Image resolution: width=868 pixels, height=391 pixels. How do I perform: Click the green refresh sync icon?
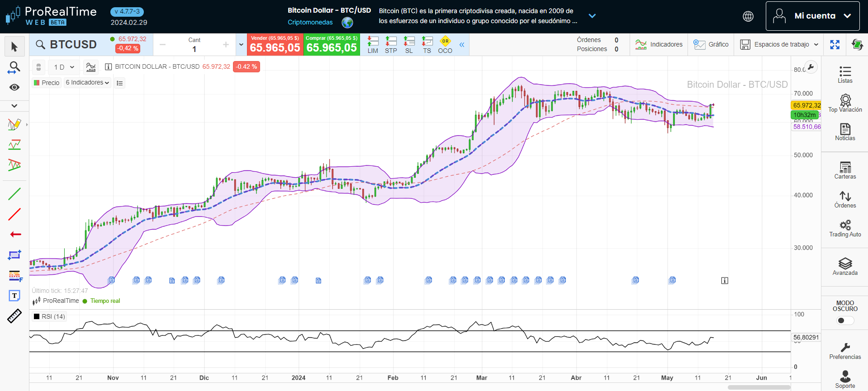click(857, 44)
